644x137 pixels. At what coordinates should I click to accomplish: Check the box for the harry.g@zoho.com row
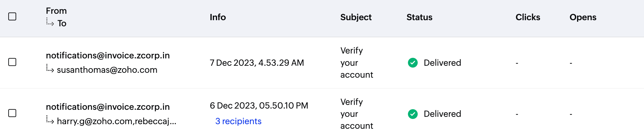click(12, 113)
